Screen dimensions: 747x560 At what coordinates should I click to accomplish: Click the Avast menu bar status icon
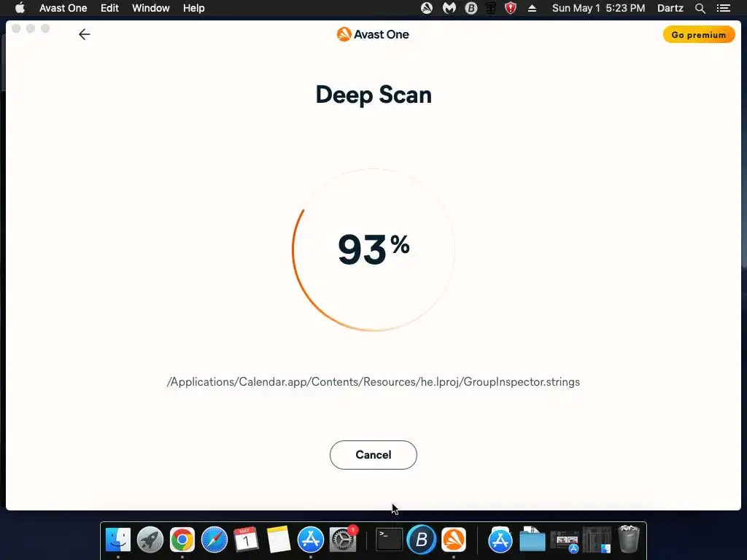(x=426, y=8)
